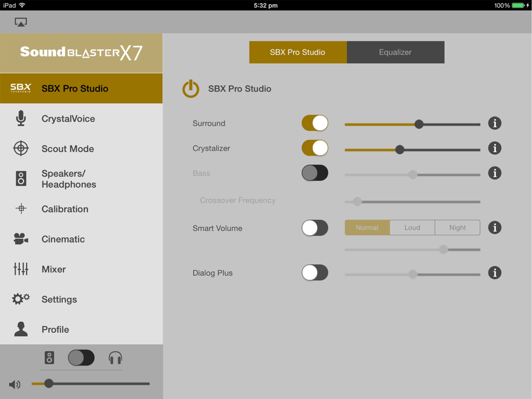Select the Calibration target icon
The image size is (532, 399).
21,209
